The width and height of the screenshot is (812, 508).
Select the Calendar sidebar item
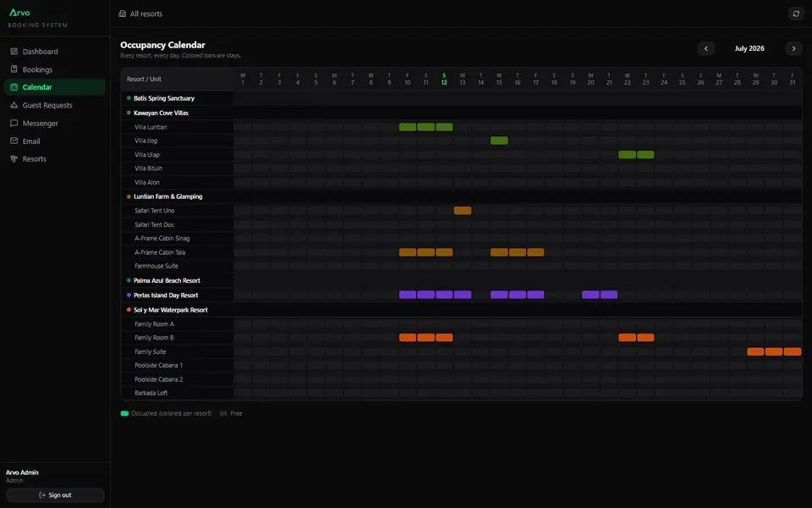(x=54, y=87)
